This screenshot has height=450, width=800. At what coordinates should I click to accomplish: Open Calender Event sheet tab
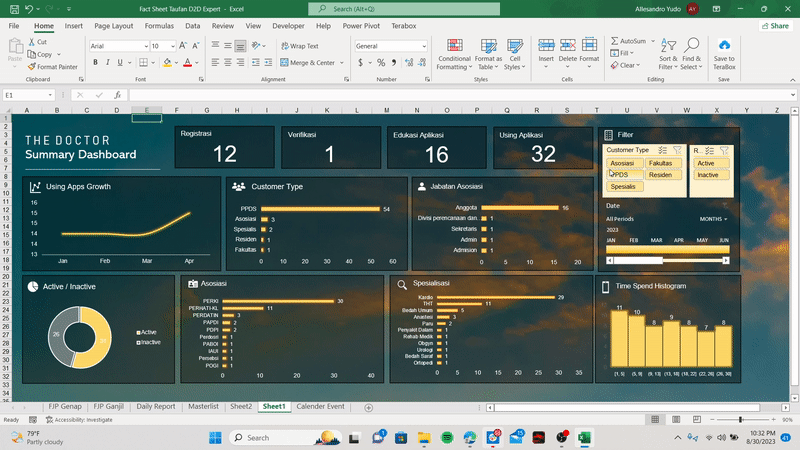320,407
